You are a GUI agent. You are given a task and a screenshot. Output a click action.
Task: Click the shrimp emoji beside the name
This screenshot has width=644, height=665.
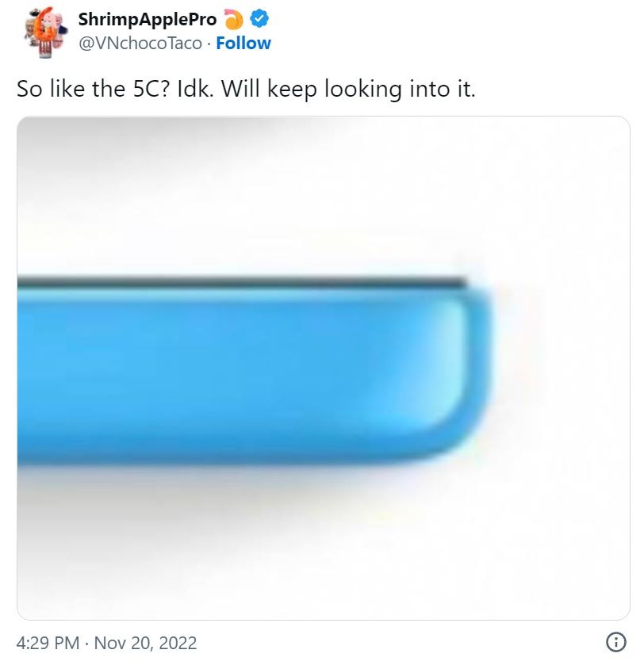235,19
